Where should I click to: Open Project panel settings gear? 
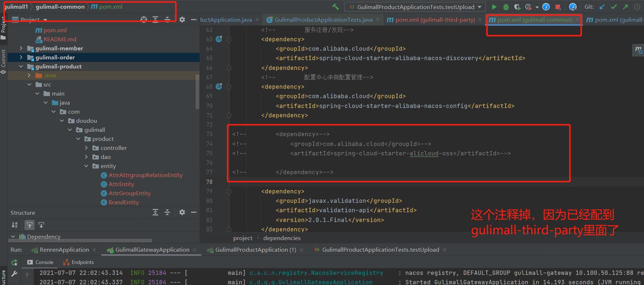(182, 20)
